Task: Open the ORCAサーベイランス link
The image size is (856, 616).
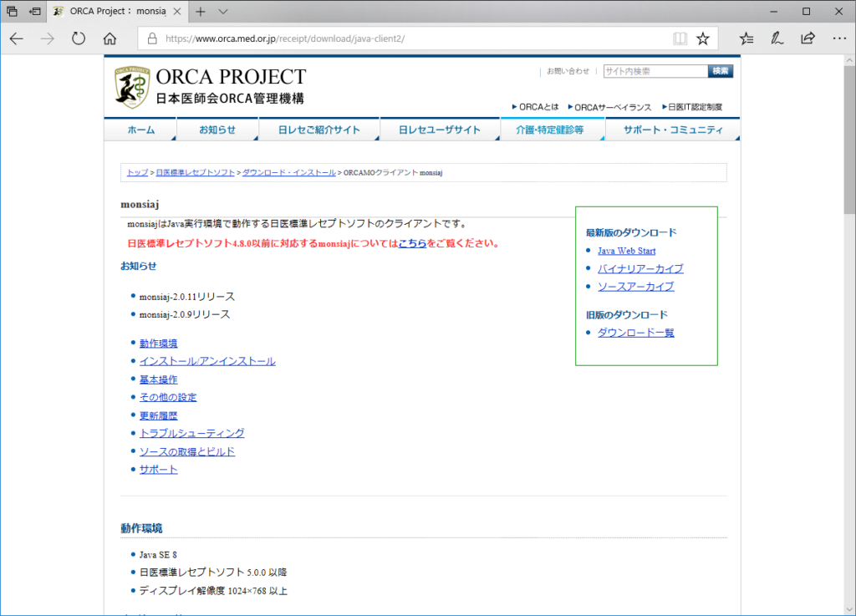Action: (609, 107)
